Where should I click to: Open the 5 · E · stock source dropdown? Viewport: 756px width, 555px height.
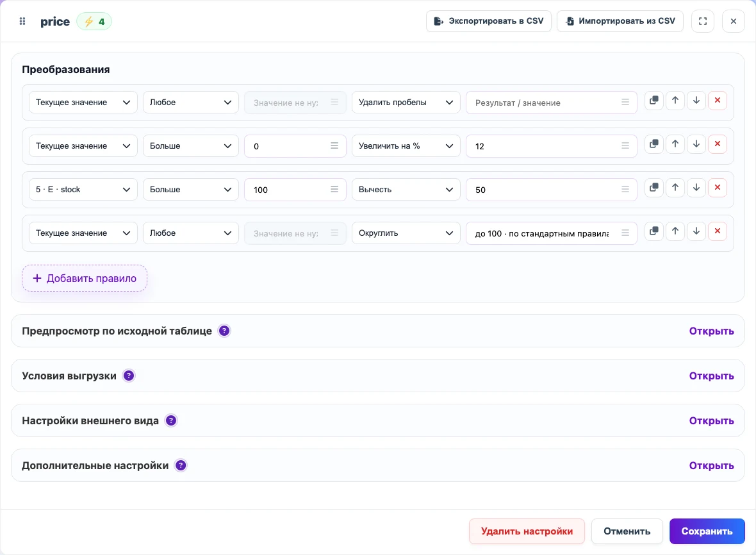tap(83, 190)
